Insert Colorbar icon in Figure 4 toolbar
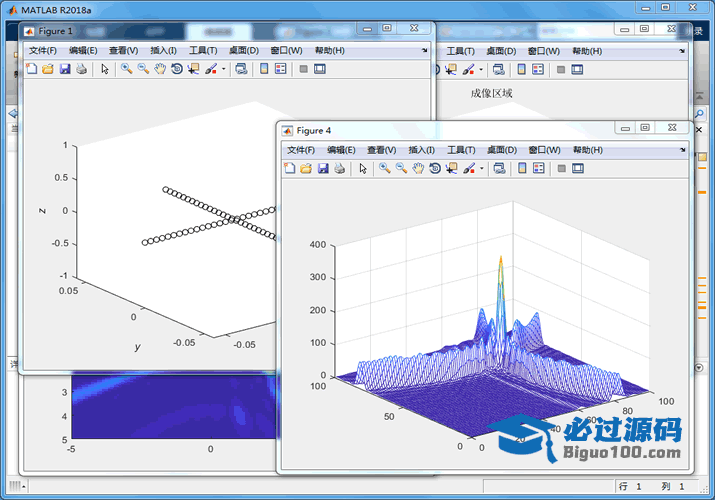Viewport: 715px width, 500px height. 522,168
